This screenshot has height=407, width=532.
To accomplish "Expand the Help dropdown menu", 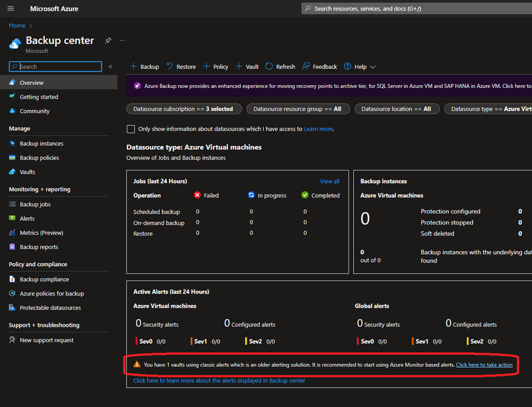I will click(360, 67).
